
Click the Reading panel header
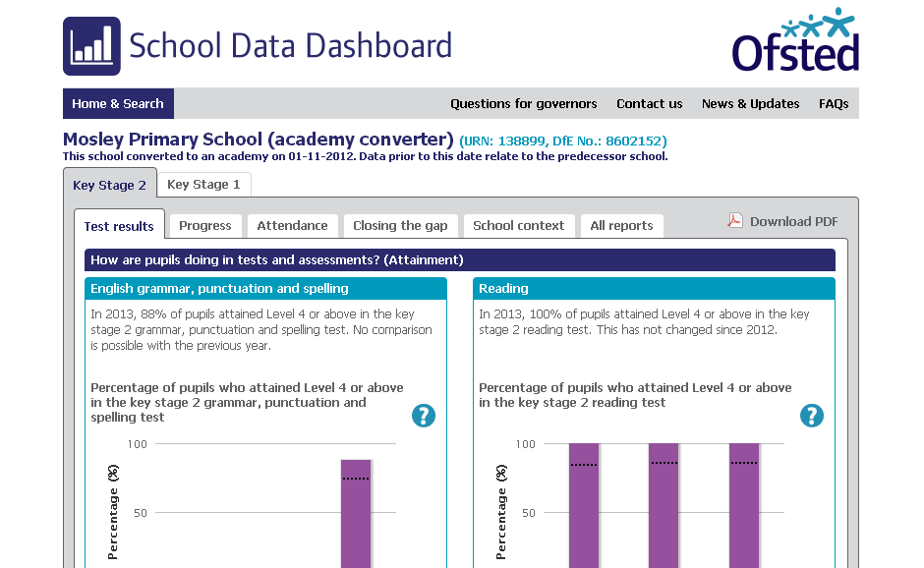(x=654, y=288)
